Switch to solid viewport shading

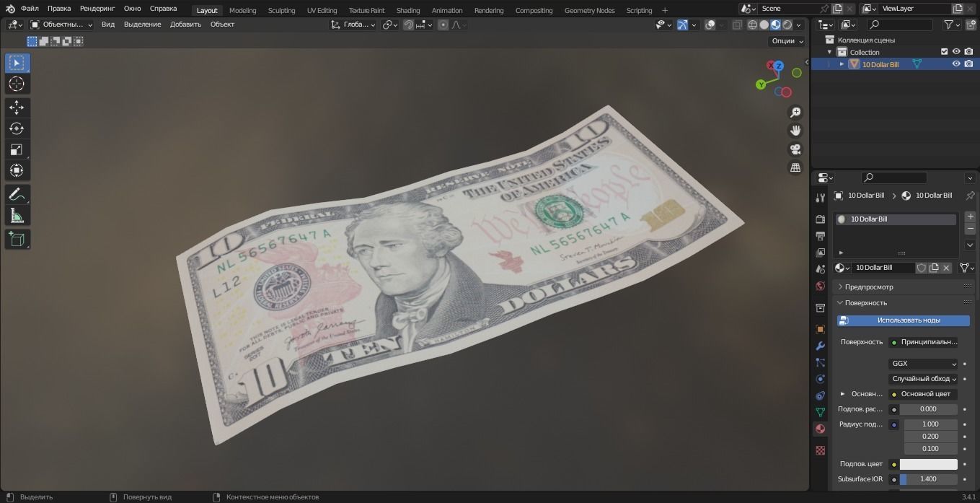pyautogui.click(x=764, y=25)
